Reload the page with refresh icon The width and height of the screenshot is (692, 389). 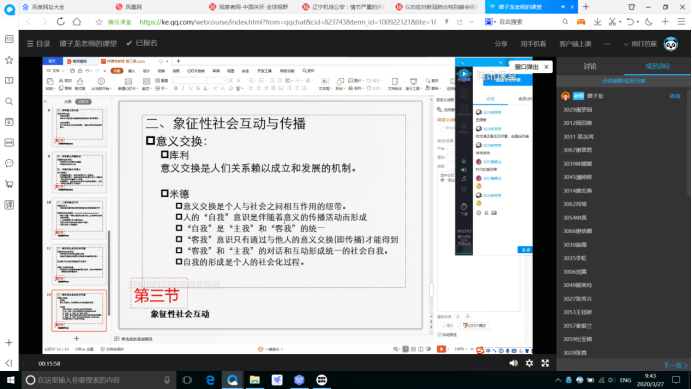60,22
